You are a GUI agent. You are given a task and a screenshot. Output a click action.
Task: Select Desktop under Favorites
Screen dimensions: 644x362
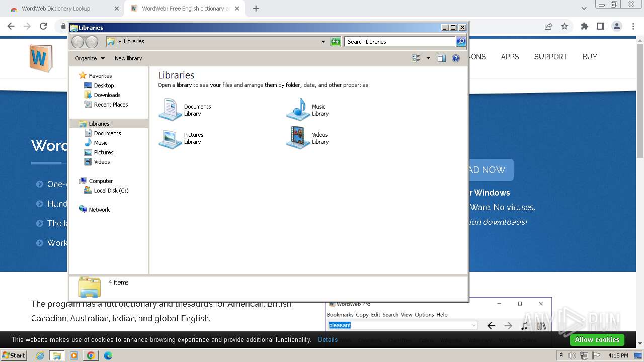[104, 85]
